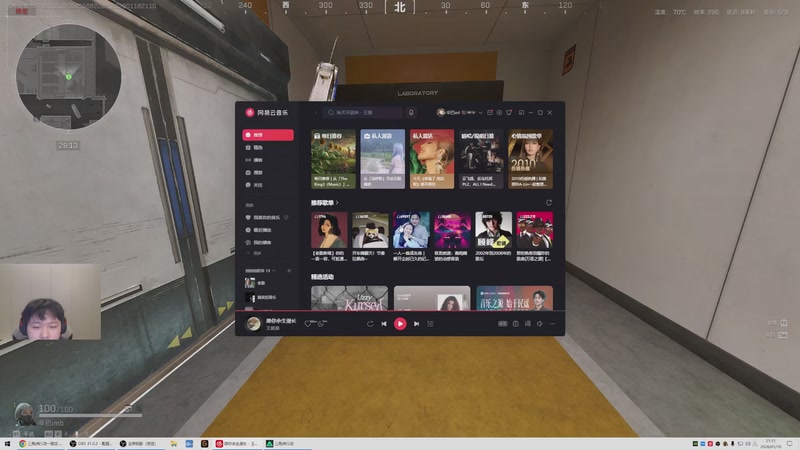This screenshot has width=800, height=450.
Task: Collapse the created playlists section arrow
Action: pyautogui.click(x=274, y=270)
